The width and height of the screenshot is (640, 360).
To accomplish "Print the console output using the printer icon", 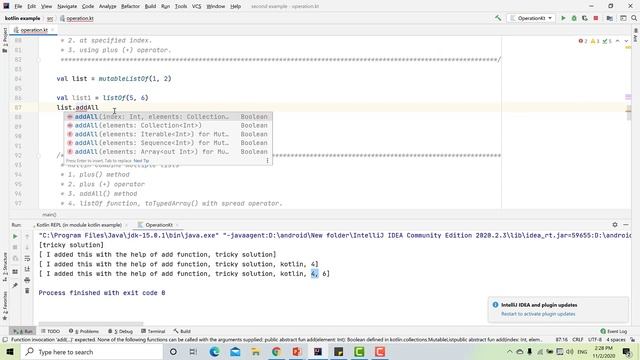I will [27, 280].
